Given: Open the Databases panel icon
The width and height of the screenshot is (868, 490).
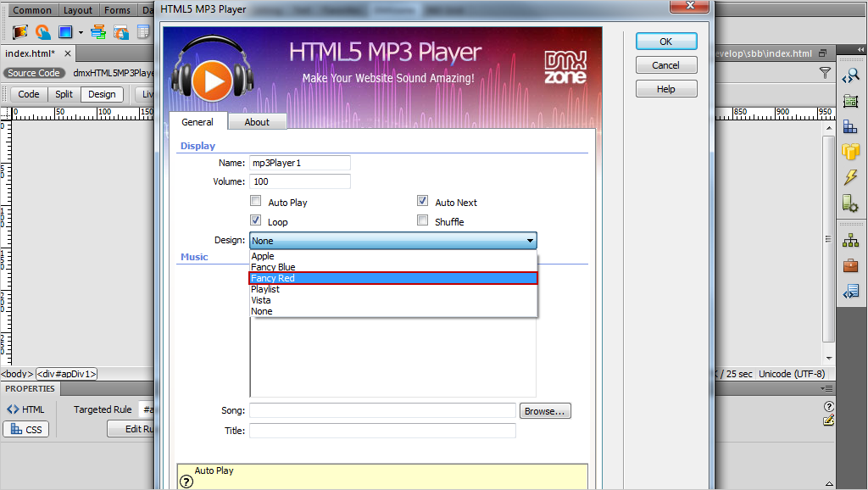Looking at the screenshot, I should pyautogui.click(x=850, y=151).
